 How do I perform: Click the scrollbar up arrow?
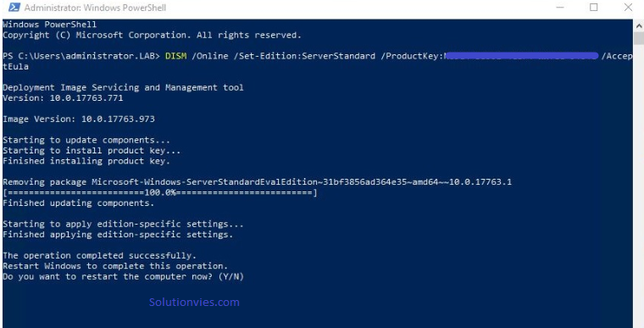(639, 25)
